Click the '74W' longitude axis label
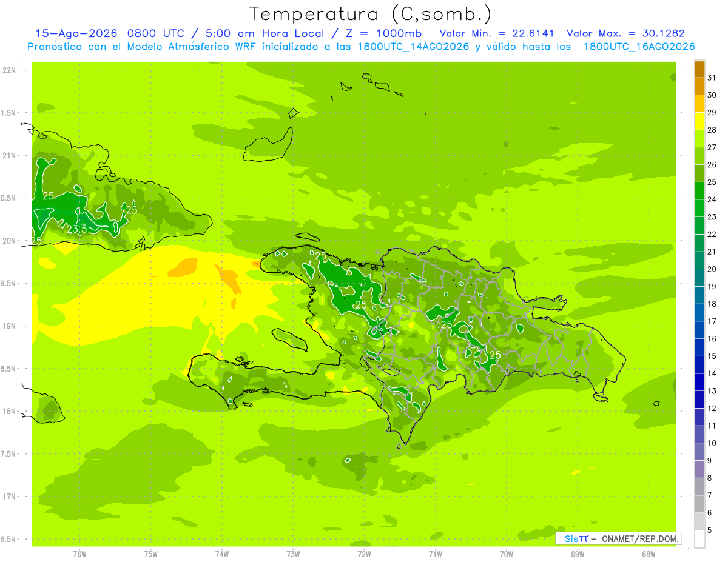 [221, 554]
